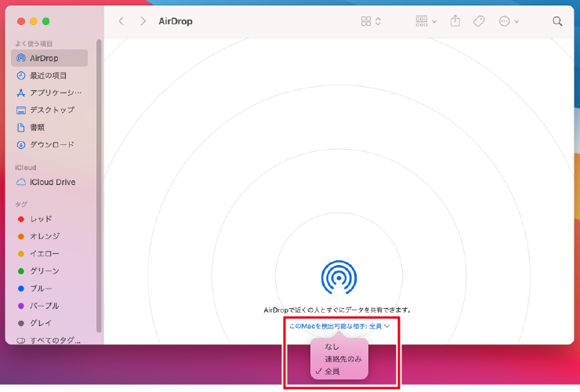Open このMacを検出可能な相手 dropdown link
This screenshot has width=580, height=392.
click(x=339, y=326)
